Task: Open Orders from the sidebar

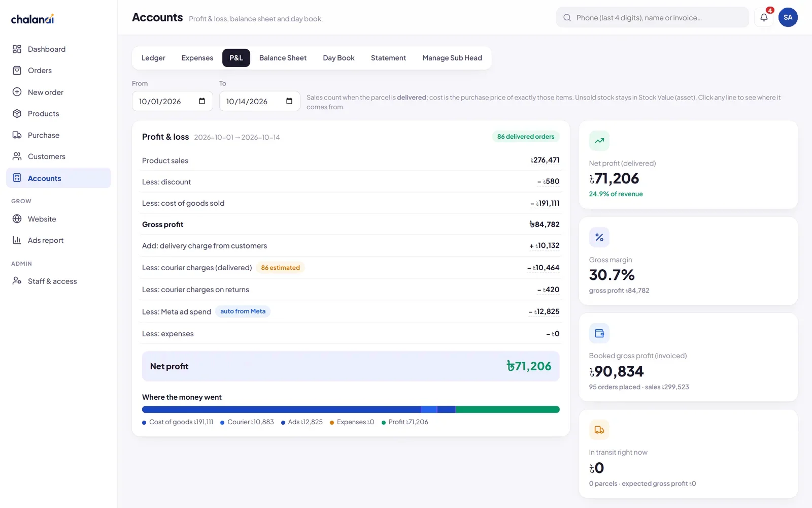Action: tap(58, 71)
